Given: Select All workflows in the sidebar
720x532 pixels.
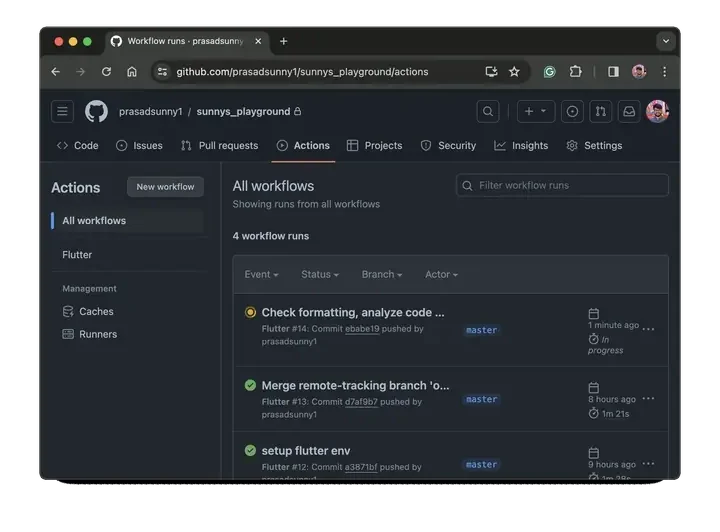Looking at the screenshot, I should click(x=127, y=221).
